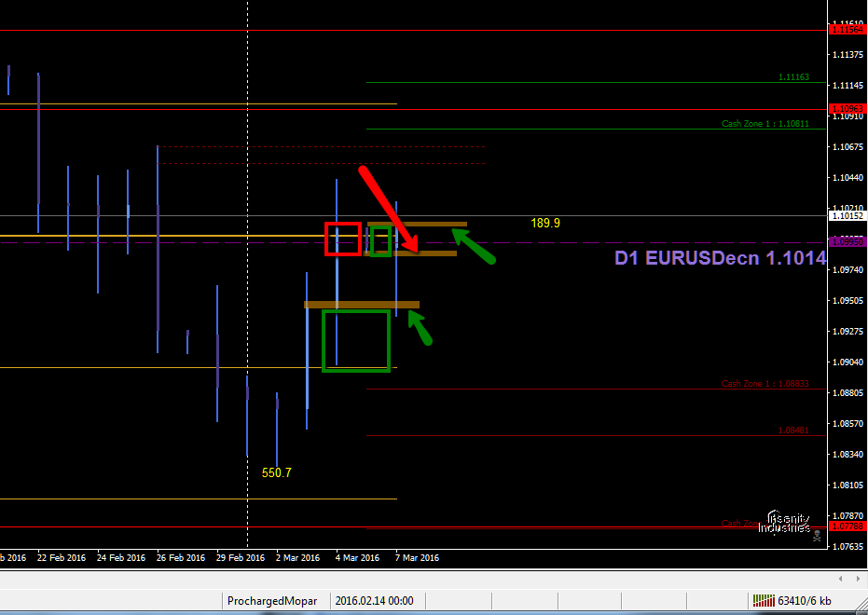Click the 2 Mar 2016 date label

[x=298, y=557]
